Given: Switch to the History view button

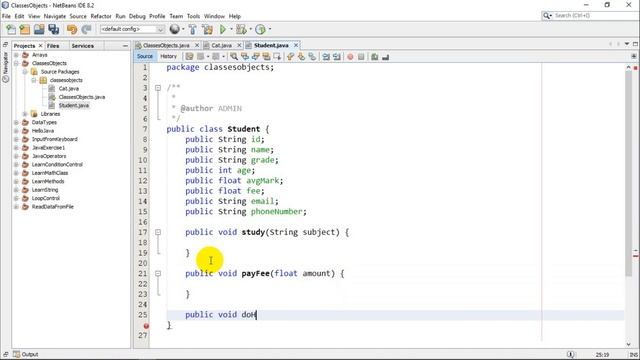Looking at the screenshot, I should point(168,56).
